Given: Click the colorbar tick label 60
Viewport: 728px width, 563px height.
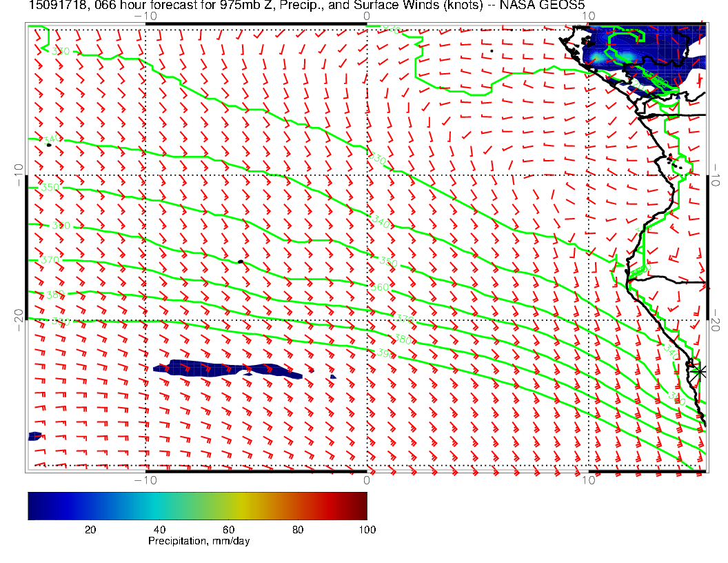Looking at the screenshot, I should pyautogui.click(x=228, y=529).
